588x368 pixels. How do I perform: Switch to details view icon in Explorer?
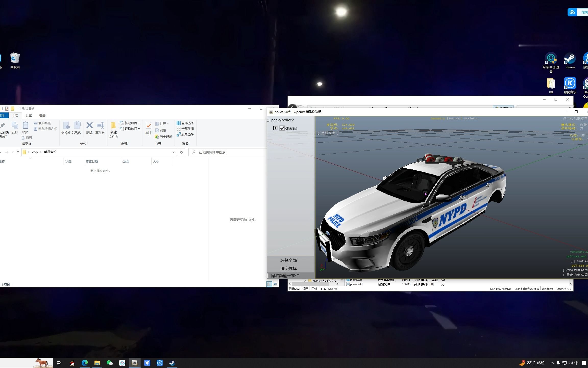click(x=269, y=284)
